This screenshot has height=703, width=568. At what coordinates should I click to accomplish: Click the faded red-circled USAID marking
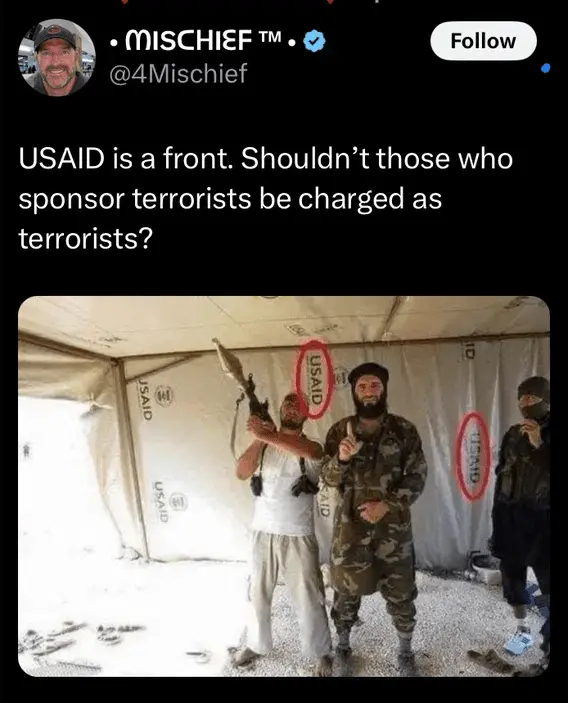click(x=473, y=456)
